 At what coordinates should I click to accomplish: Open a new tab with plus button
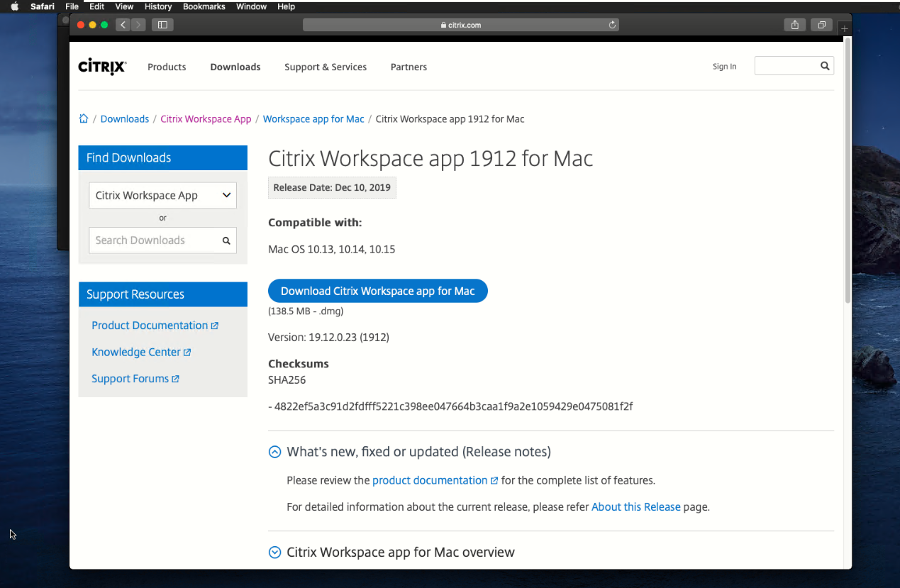point(844,29)
